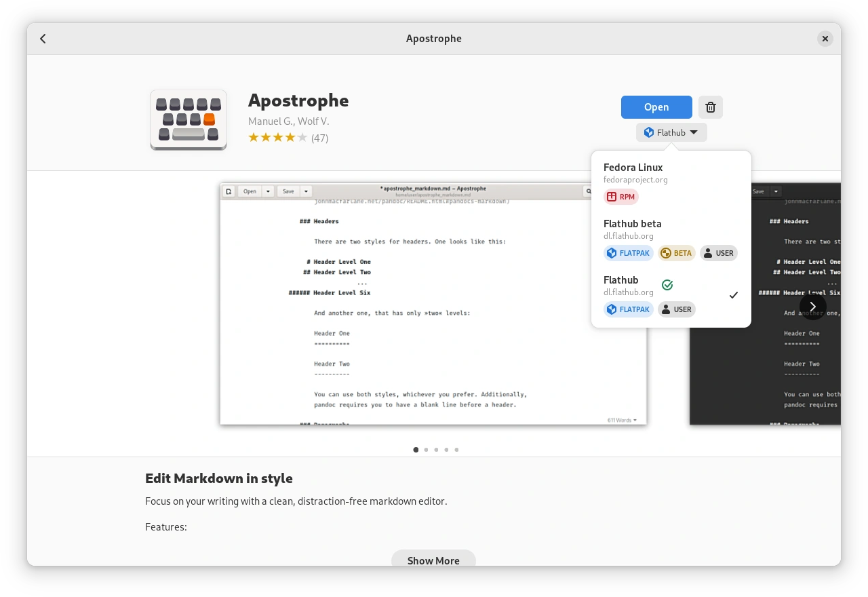The height and width of the screenshot is (597, 868).
Task: Uninstall Apostrophe with the trash icon
Action: [x=711, y=107]
